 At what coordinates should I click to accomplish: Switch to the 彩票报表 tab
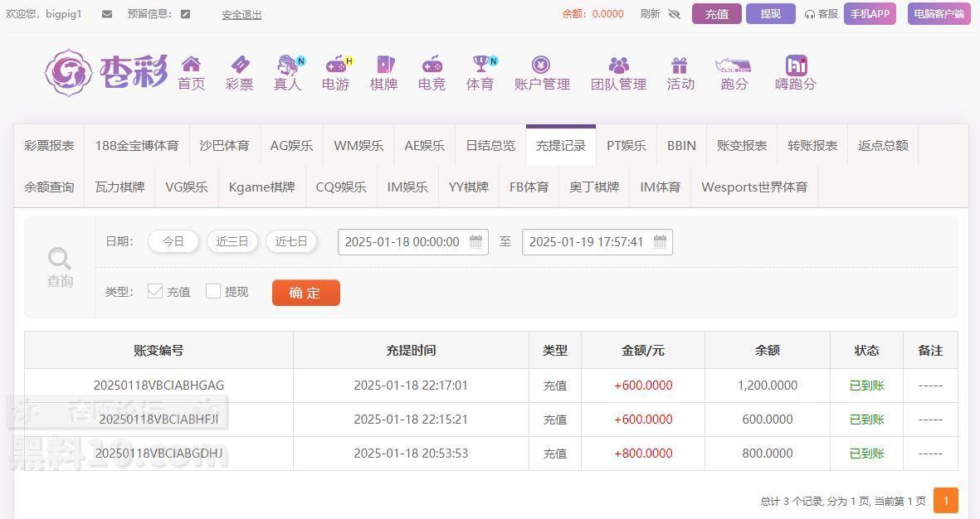click(x=49, y=146)
